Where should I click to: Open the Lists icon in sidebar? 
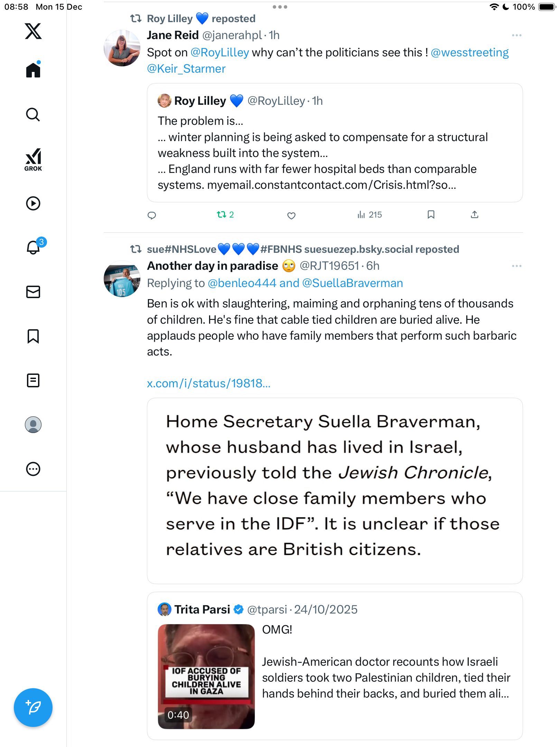pos(33,380)
